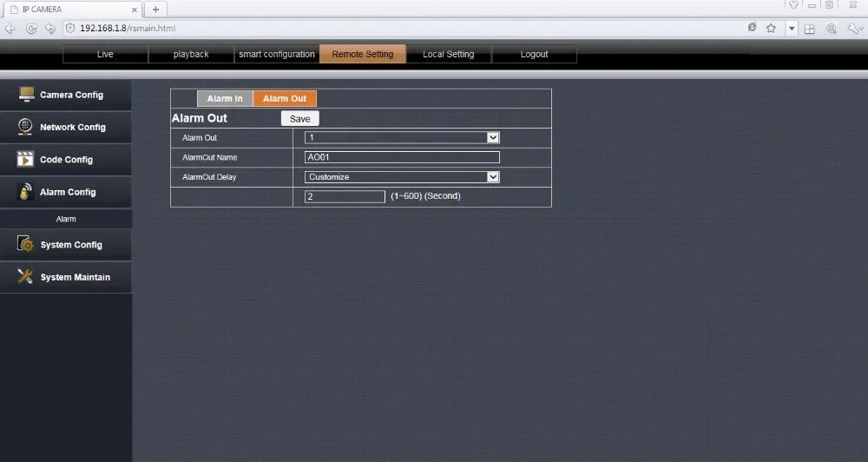Click the System Maintain wrench icon

pos(25,276)
